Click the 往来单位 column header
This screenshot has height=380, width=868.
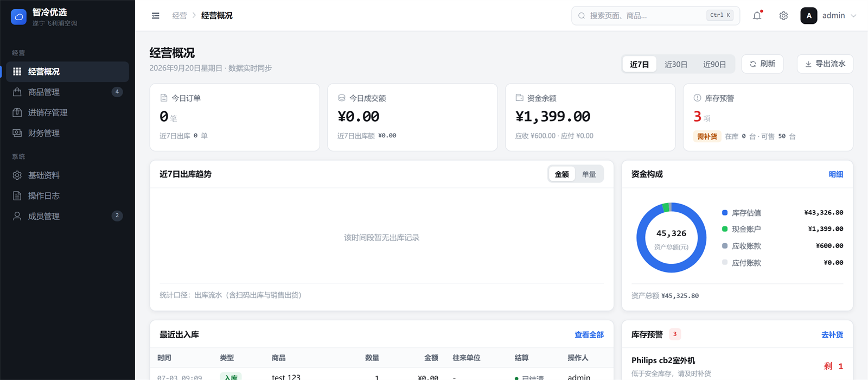click(x=467, y=358)
